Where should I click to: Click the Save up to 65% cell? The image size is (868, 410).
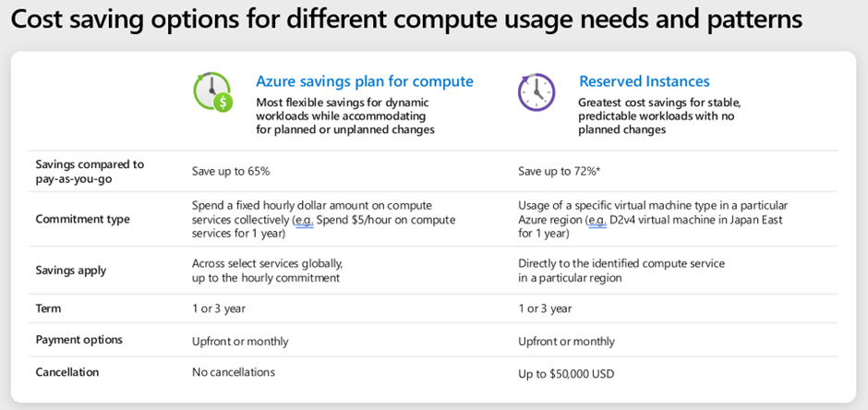[x=231, y=172]
